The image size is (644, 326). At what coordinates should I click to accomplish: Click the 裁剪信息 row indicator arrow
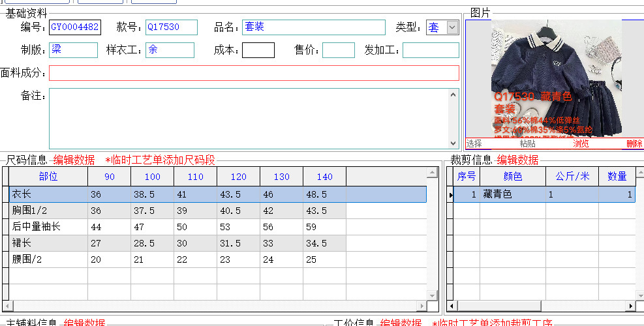(450, 194)
